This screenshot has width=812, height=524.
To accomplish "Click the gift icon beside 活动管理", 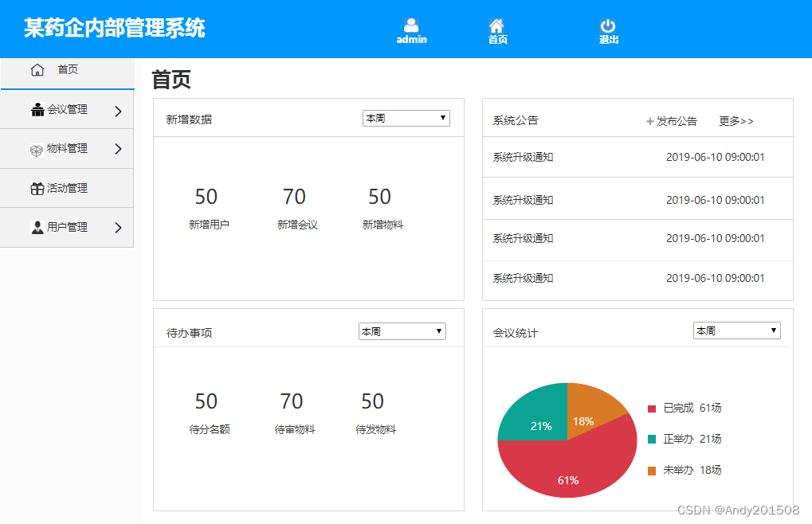I will 37,188.
